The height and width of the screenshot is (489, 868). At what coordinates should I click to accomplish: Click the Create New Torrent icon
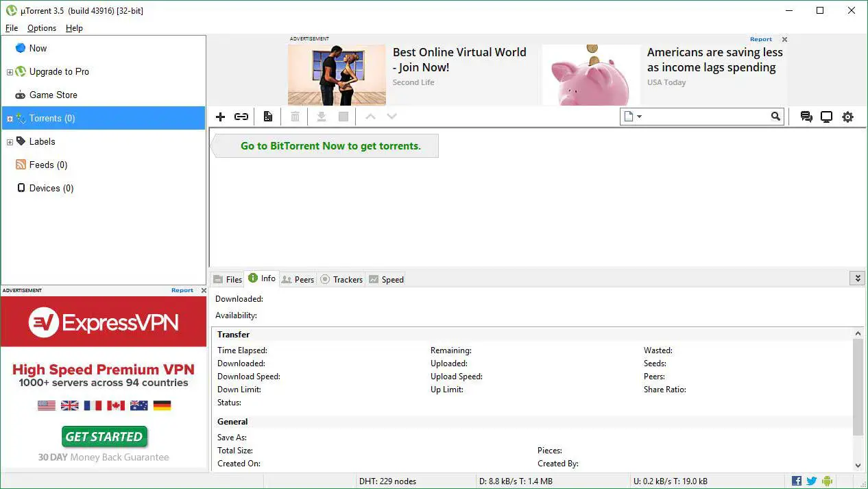tap(268, 117)
